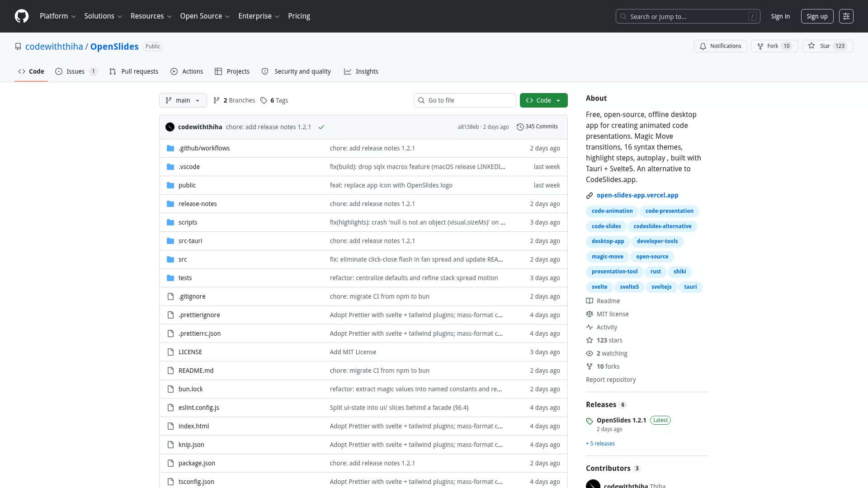Viewport: 868px width, 488px height.
Task: Open the Resources dropdown
Action: (x=151, y=16)
